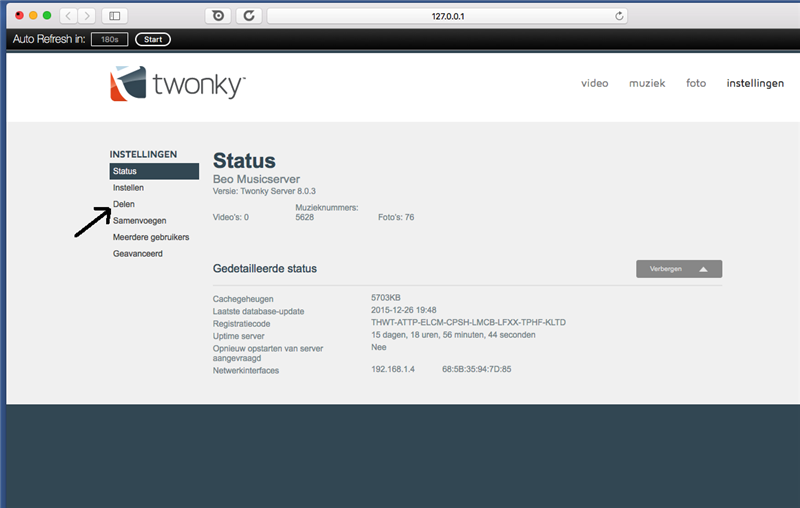Select Status in the settings sidebar
This screenshot has height=508, width=800.
point(154,171)
